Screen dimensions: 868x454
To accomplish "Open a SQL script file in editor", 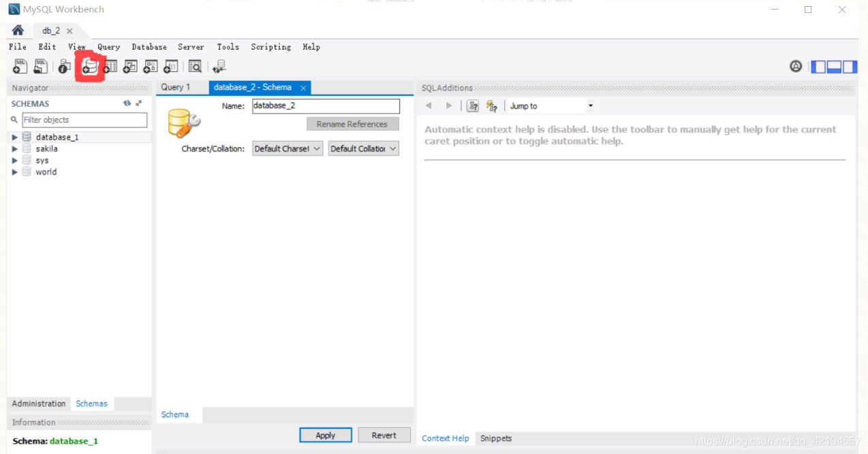I will coord(41,66).
